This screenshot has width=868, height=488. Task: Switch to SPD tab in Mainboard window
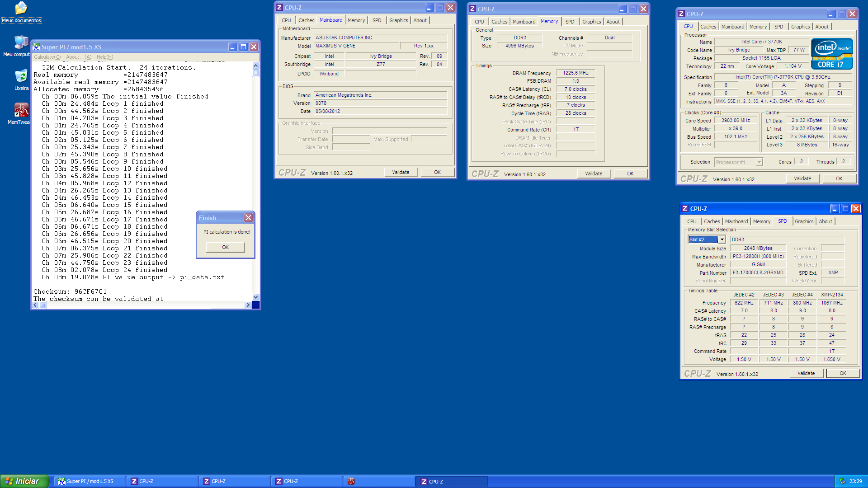377,20
